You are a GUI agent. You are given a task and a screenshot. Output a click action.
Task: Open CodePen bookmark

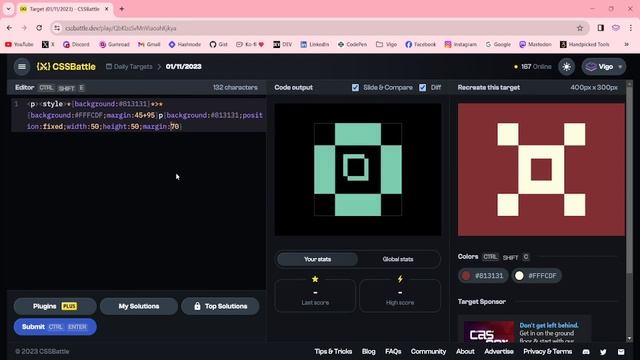point(352,44)
